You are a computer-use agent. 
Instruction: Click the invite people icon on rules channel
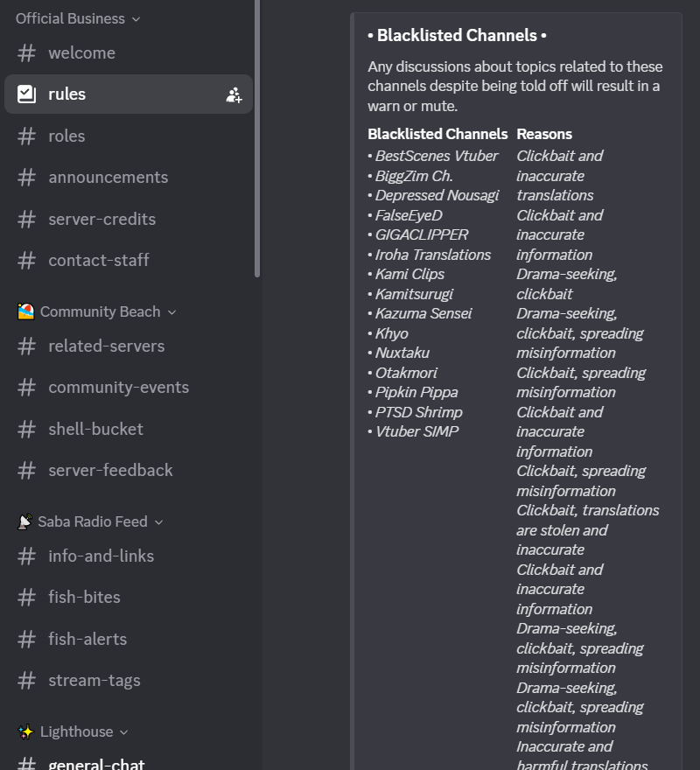(234, 94)
